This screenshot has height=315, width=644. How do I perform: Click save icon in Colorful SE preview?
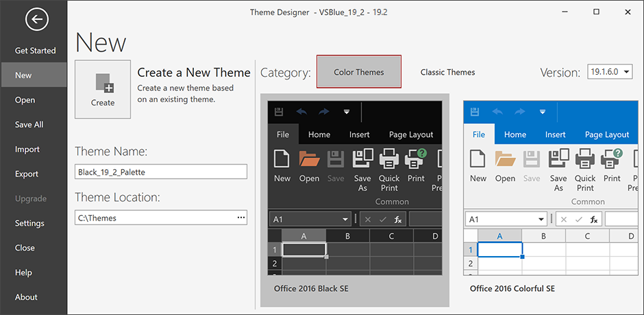(475, 112)
